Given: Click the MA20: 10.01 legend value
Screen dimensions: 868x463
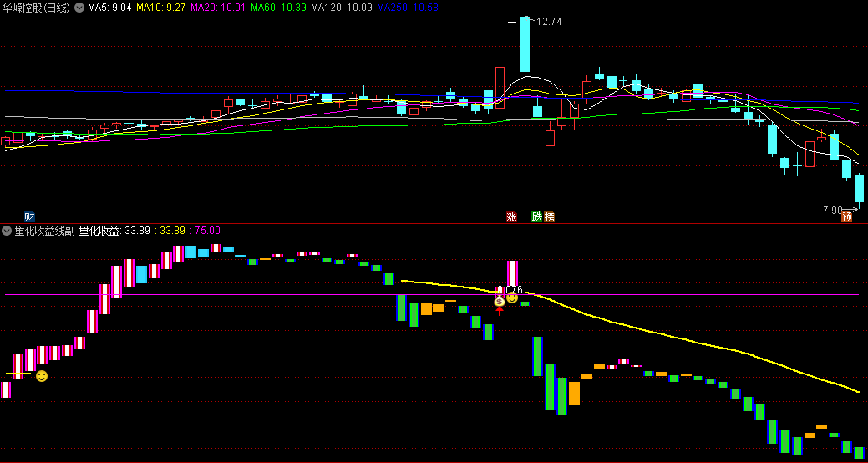Looking at the screenshot, I should pos(218,8).
